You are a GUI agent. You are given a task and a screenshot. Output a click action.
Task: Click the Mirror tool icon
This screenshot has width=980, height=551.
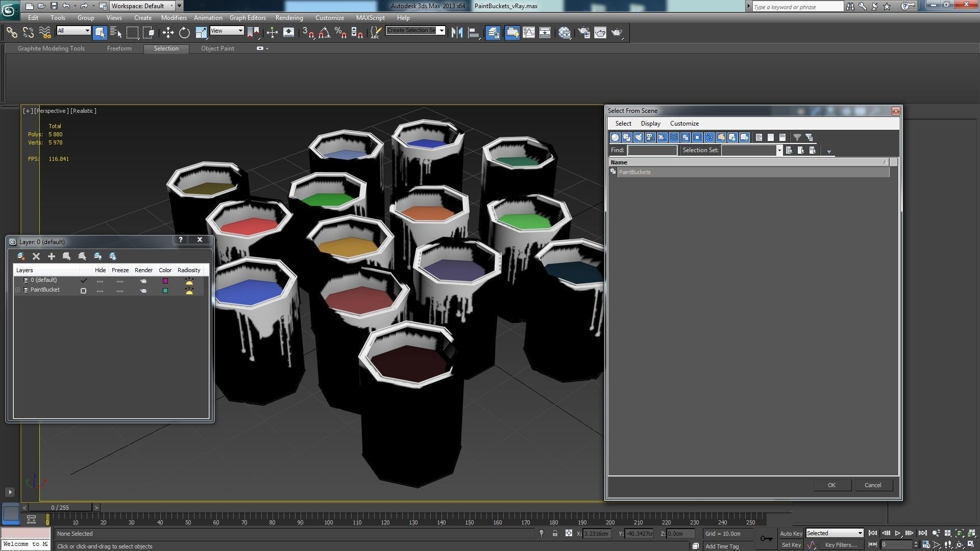457,33
